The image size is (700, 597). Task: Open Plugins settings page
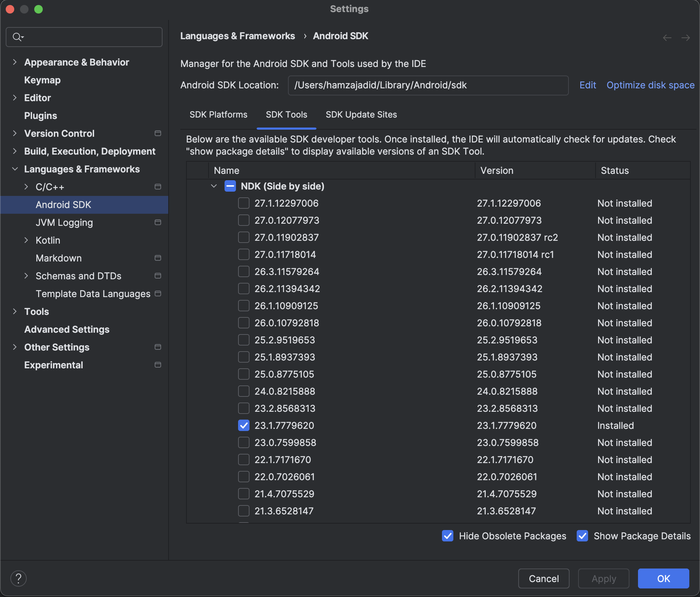(41, 115)
